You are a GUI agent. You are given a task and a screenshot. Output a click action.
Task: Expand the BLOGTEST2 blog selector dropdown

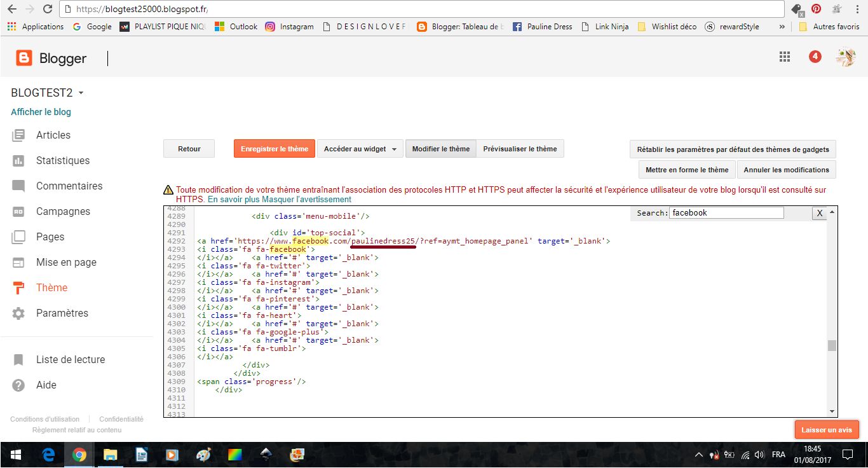(x=81, y=93)
